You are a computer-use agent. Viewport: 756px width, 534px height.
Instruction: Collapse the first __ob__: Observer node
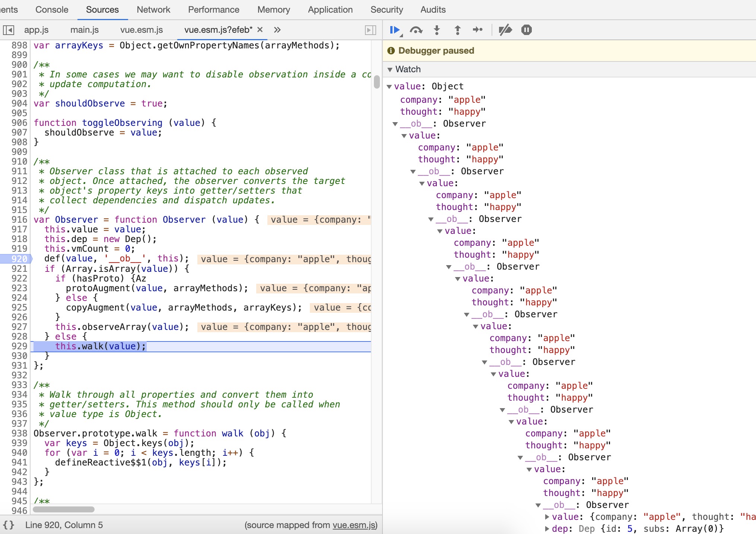click(395, 124)
